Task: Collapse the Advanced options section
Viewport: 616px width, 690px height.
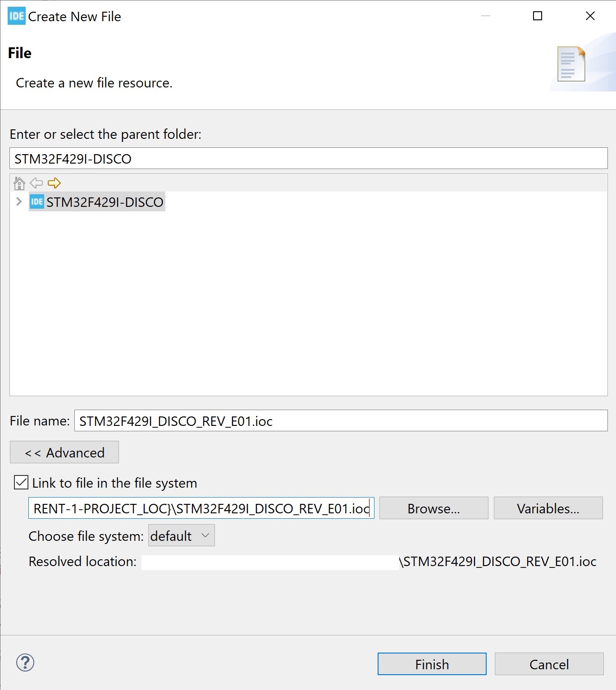Action: [x=64, y=452]
